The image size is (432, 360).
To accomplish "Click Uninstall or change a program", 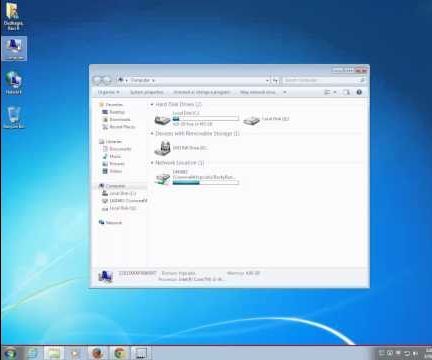I will click(x=202, y=92).
